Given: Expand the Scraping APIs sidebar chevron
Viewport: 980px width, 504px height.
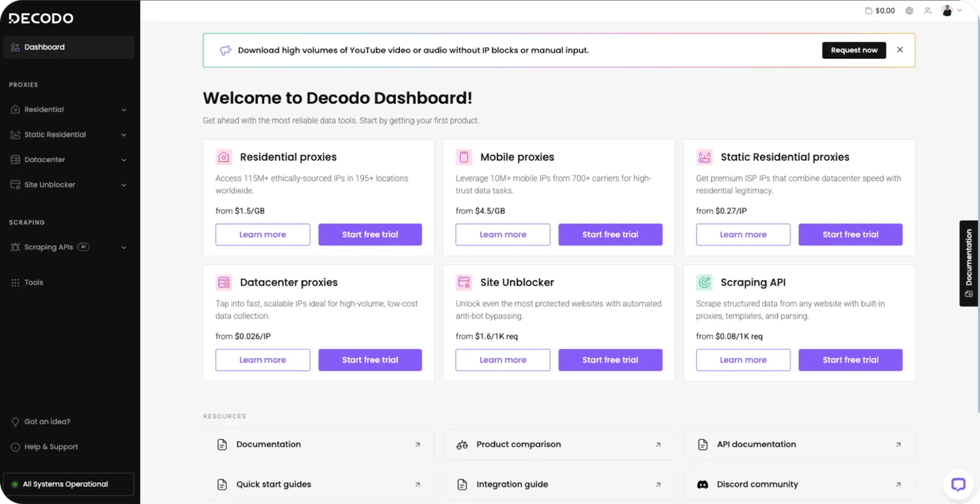Looking at the screenshot, I should pos(124,248).
